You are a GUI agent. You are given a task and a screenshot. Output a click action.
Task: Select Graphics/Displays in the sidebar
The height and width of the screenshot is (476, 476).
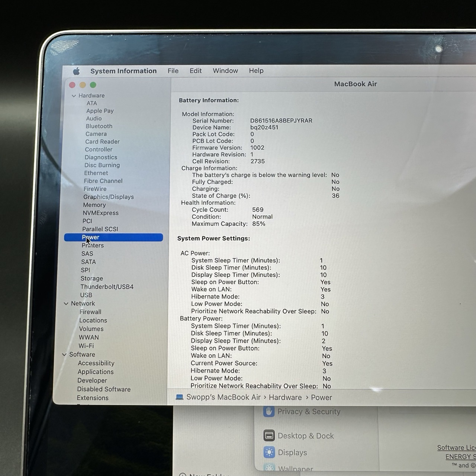[x=108, y=197]
